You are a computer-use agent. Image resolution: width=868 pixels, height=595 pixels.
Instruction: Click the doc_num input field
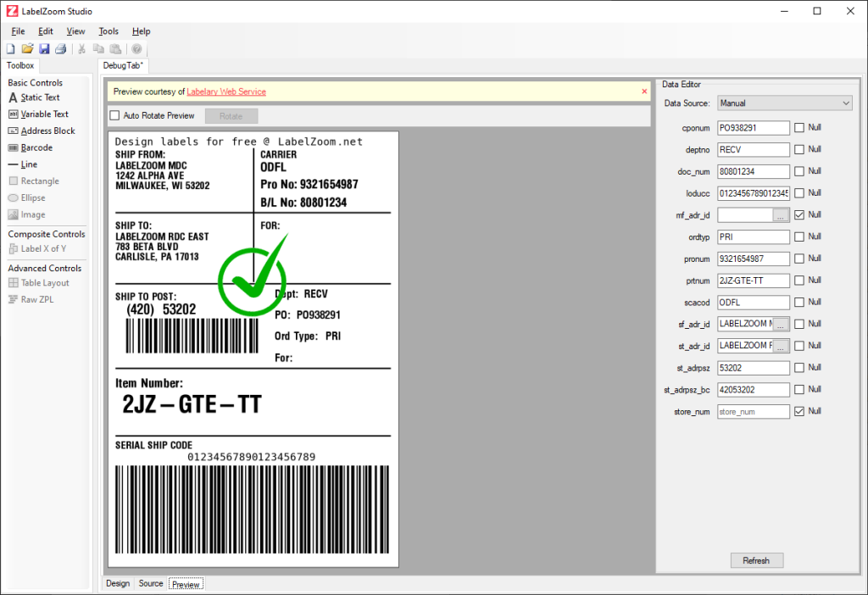click(753, 171)
